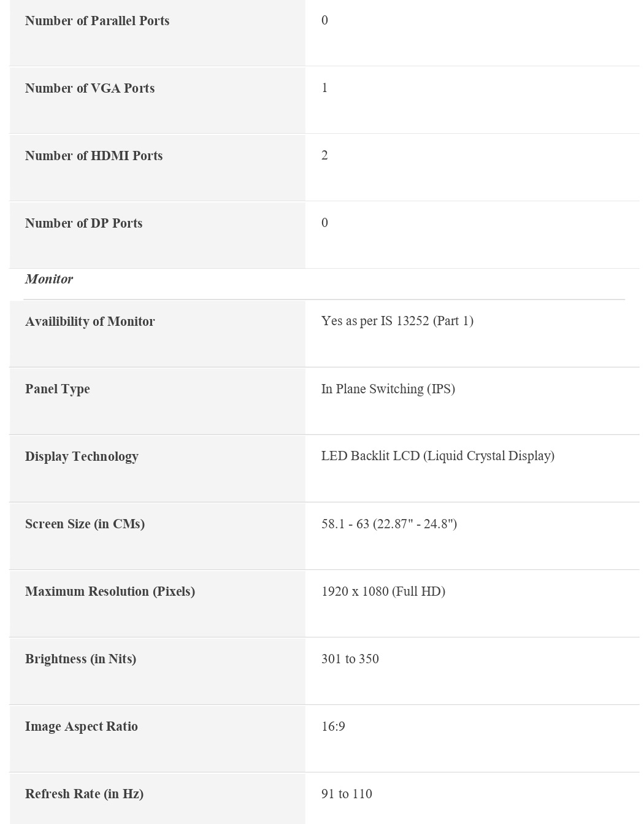Click the "Image Aspect Ratio" label
This screenshot has height=824, width=644.
tap(81, 726)
